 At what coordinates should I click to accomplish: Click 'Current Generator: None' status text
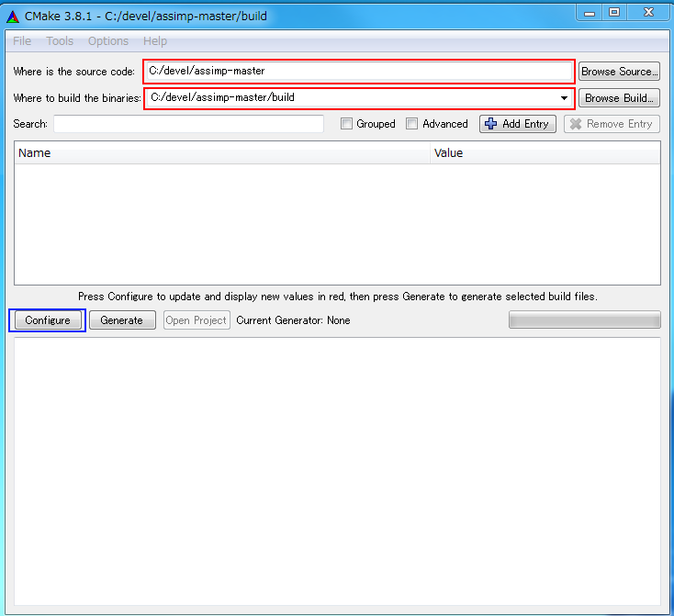coord(293,320)
